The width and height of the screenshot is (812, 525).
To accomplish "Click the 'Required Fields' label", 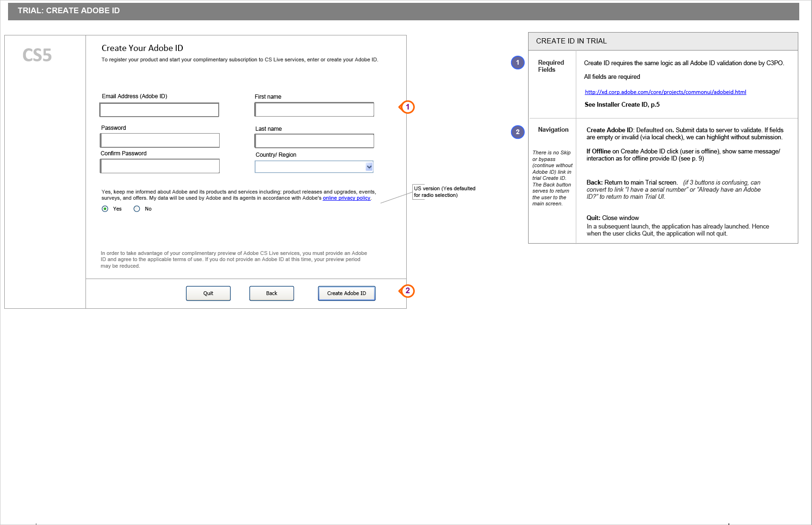I will (x=551, y=66).
